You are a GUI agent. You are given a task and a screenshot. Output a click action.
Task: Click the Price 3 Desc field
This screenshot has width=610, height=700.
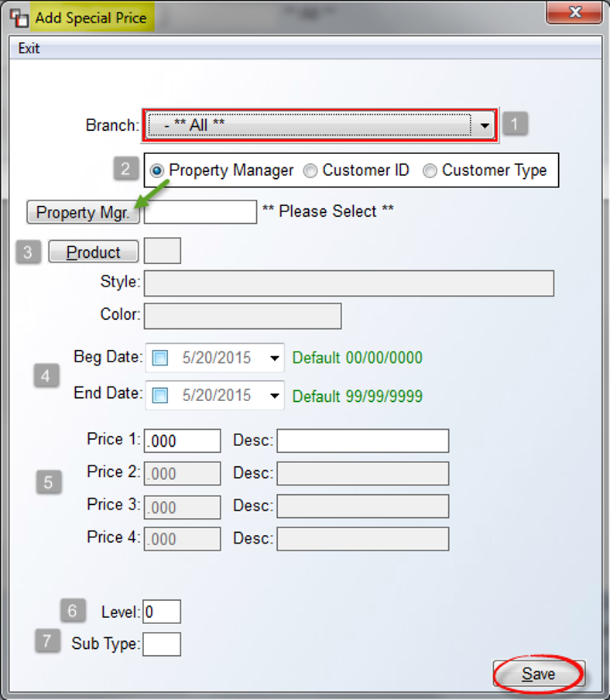point(363,506)
